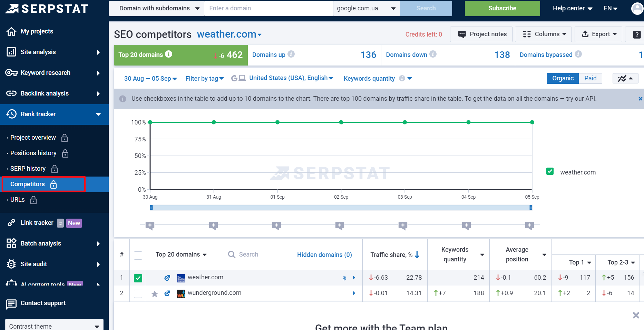The image size is (644, 330).
Task: Click the Search button in top bar
Action: click(x=426, y=8)
